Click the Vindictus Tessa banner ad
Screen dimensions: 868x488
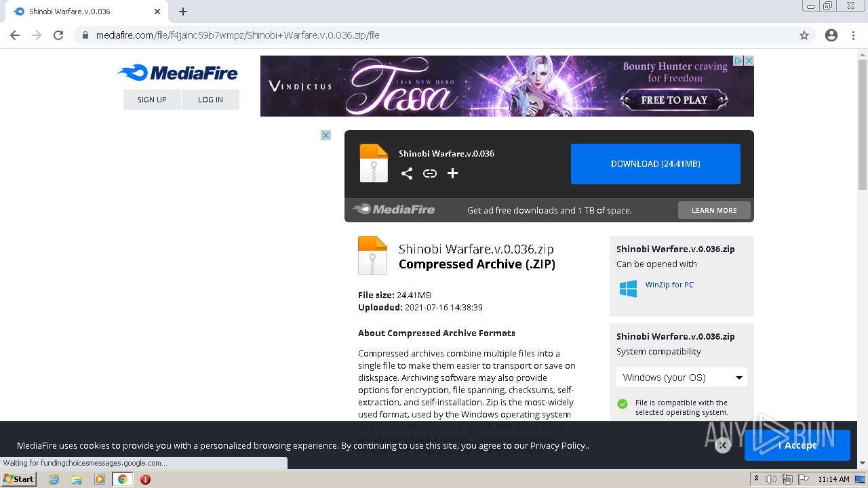507,86
